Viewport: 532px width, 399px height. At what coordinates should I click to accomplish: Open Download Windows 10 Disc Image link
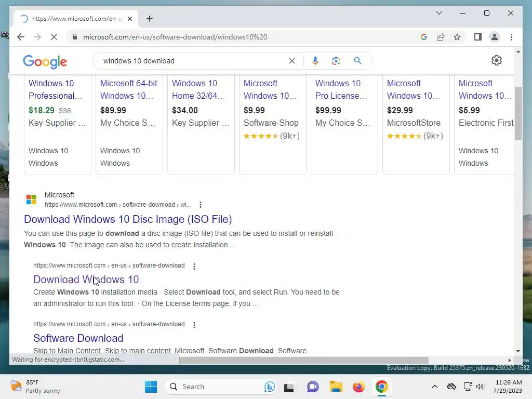128,219
